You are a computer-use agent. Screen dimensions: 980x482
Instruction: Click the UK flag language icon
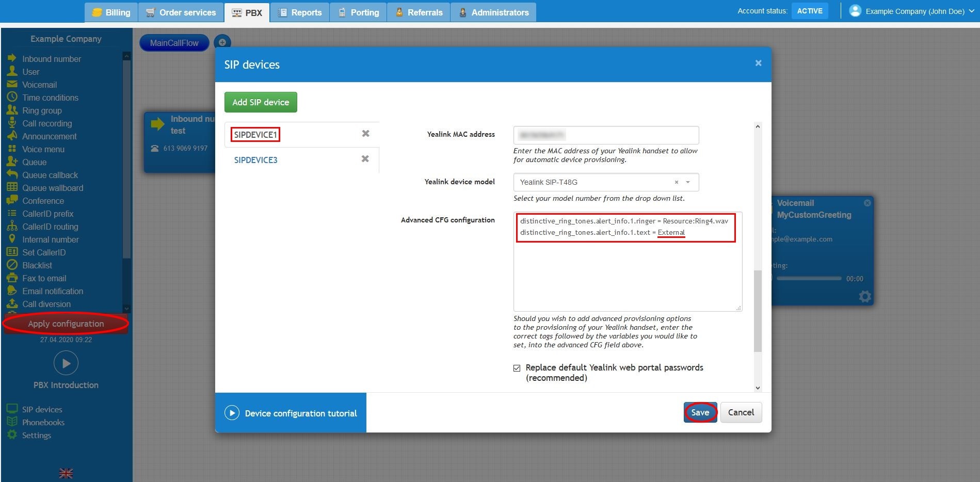point(66,473)
